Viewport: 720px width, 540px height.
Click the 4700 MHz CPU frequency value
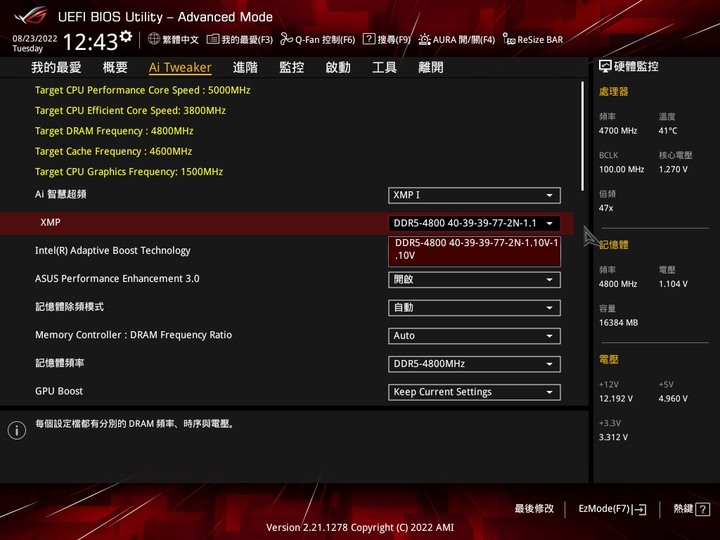coord(618,131)
